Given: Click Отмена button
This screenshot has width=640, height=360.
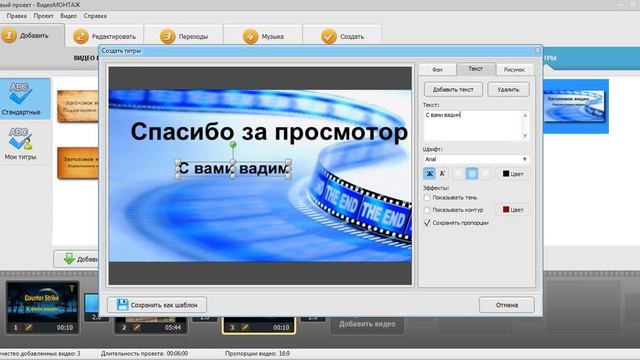Looking at the screenshot, I should pos(507,304).
